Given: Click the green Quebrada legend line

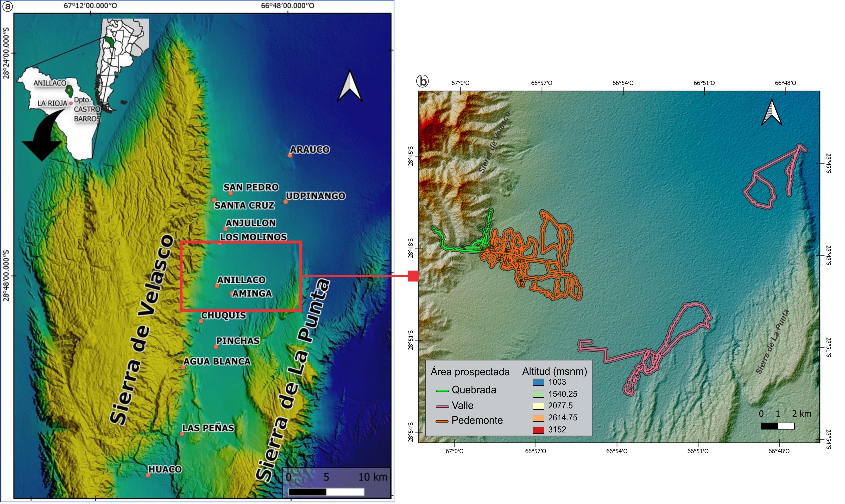Looking at the screenshot, I should pos(442,391).
